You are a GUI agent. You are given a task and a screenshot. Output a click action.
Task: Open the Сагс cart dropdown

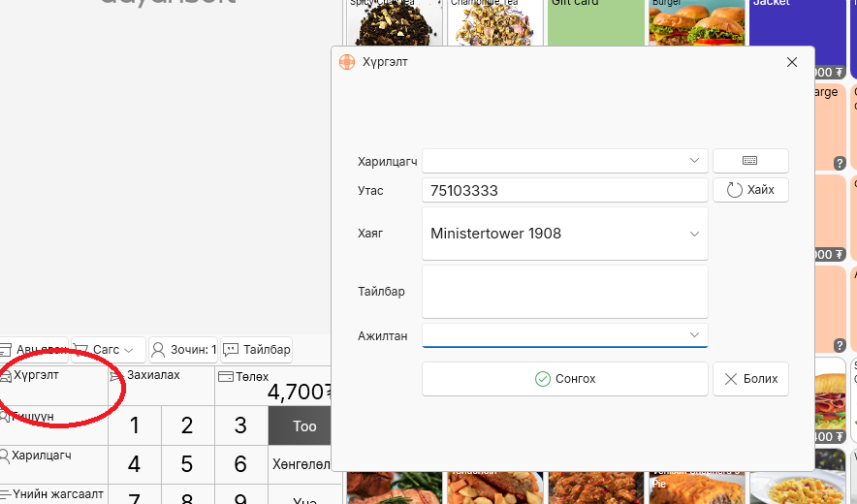coord(109,350)
